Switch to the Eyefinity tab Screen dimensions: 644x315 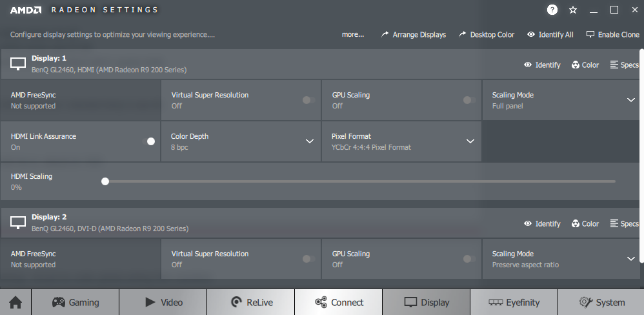pos(514,303)
